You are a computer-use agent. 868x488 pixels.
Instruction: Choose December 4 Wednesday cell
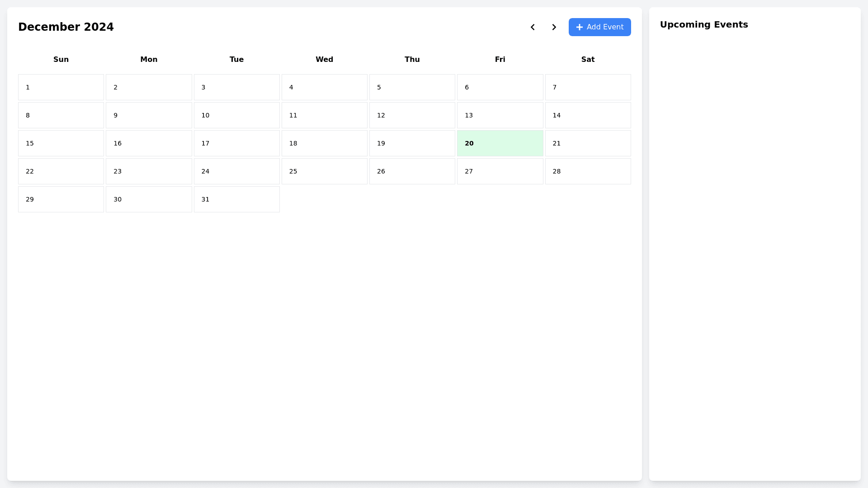pyautogui.click(x=324, y=87)
